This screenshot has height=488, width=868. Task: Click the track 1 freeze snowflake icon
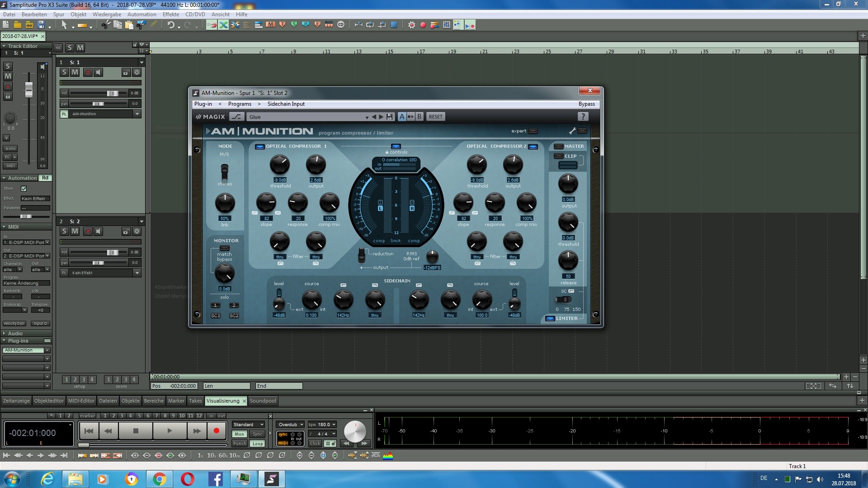(137, 72)
